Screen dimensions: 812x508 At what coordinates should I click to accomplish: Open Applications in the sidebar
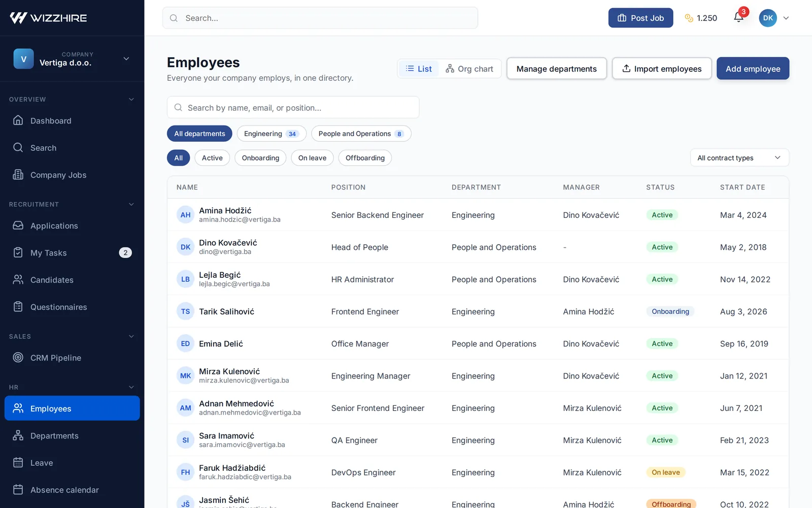pyautogui.click(x=72, y=226)
